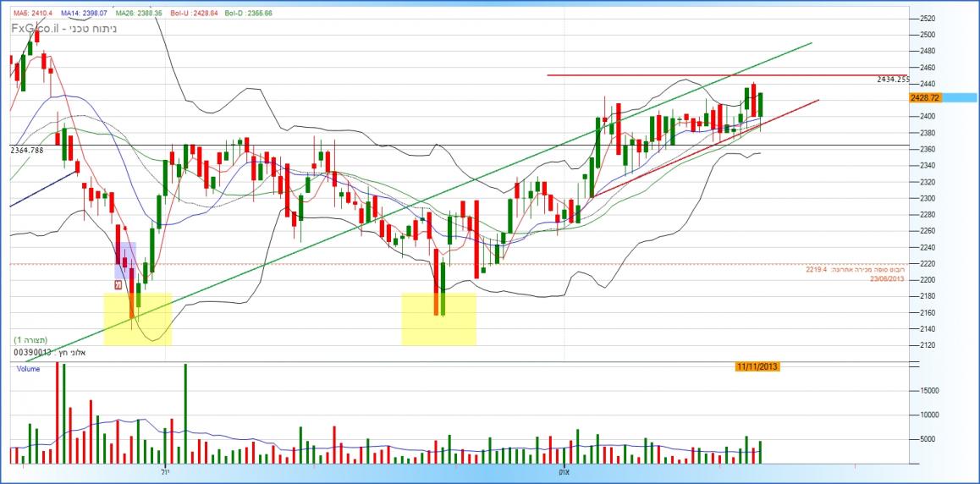Select the right yellow highlighted zone
Viewport: 980px width, 484px height.
pyautogui.click(x=438, y=319)
